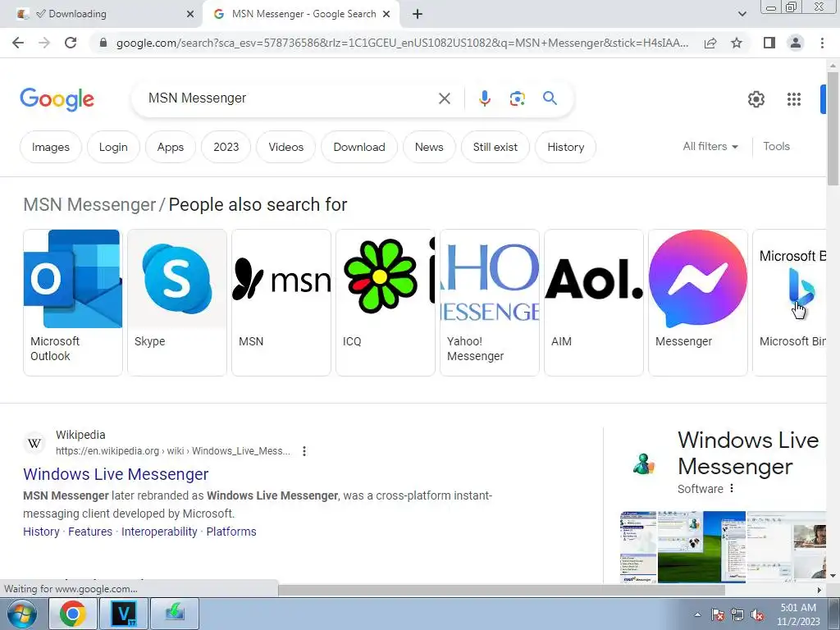Viewport: 840px width, 630px height.
Task: Filter results by Images
Action: tap(50, 147)
